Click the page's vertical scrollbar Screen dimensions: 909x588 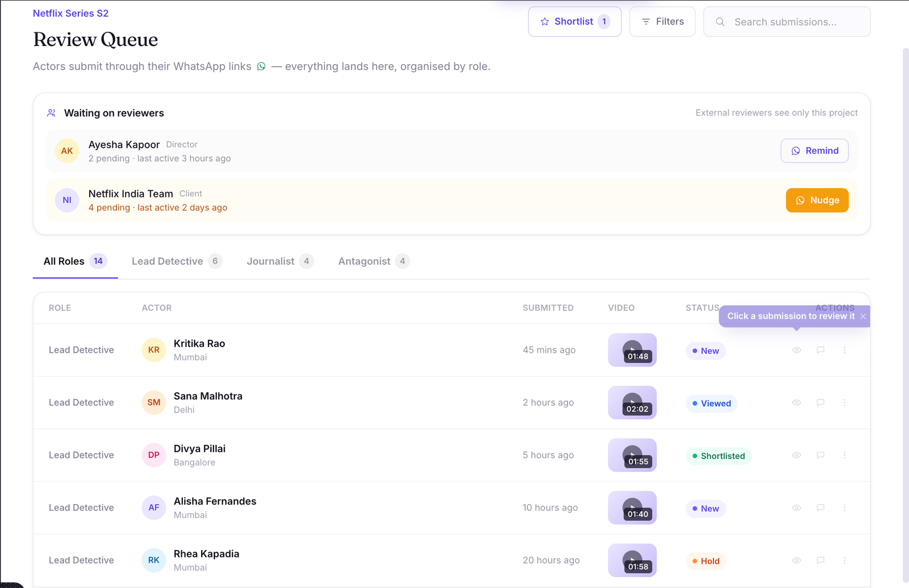coord(905,315)
